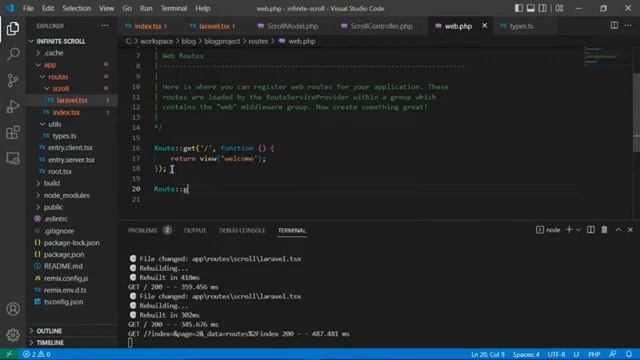
Task: Close the terminal panel
Action: click(630, 230)
